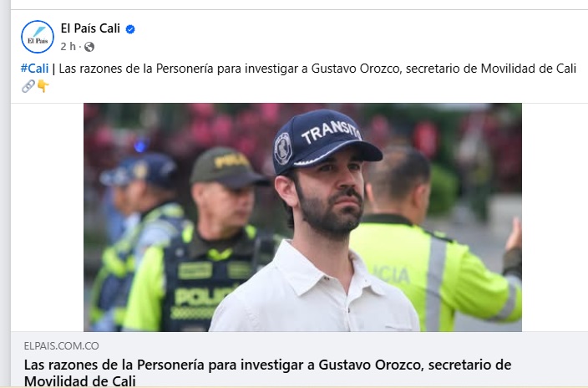
Task: Click the link preview card footer area
Action: pos(299,360)
